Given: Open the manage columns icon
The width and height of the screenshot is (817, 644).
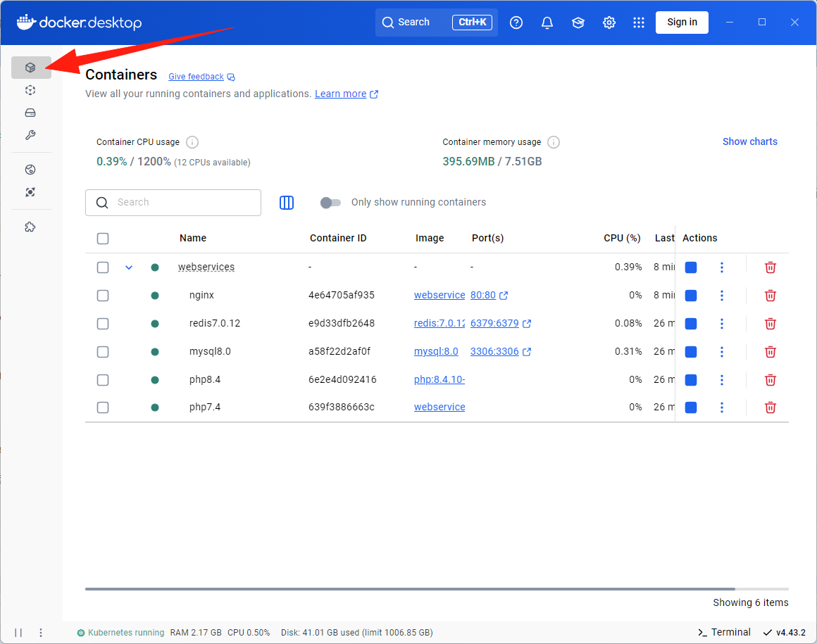Looking at the screenshot, I should (x=287, y=203).
